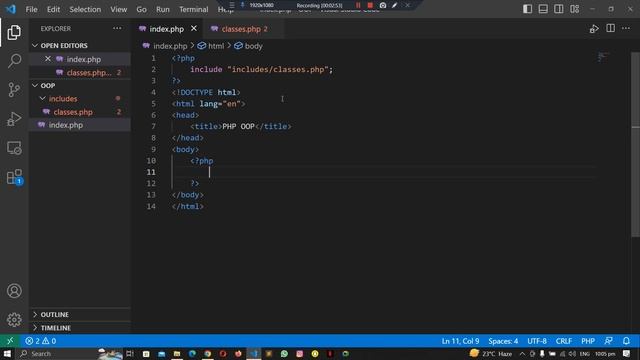The height and width of the screenshot is (360, 640).
Task: Open the Accounts menu
Action: [x=14, y=291]
